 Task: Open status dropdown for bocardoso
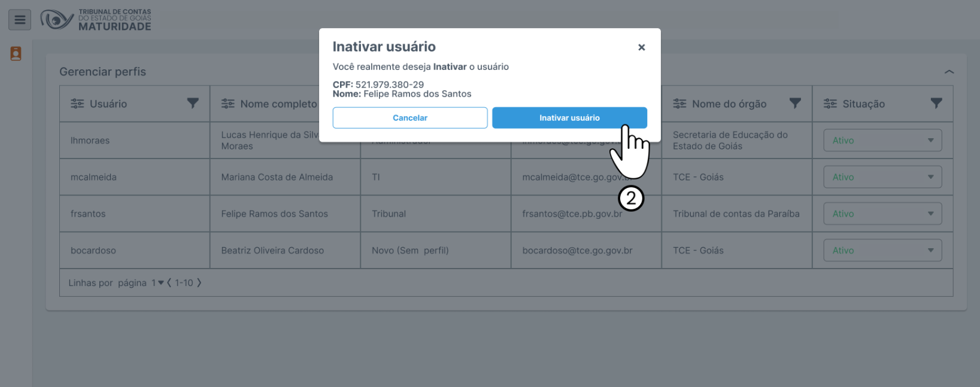pyautogui.click(x=882, y=250)
